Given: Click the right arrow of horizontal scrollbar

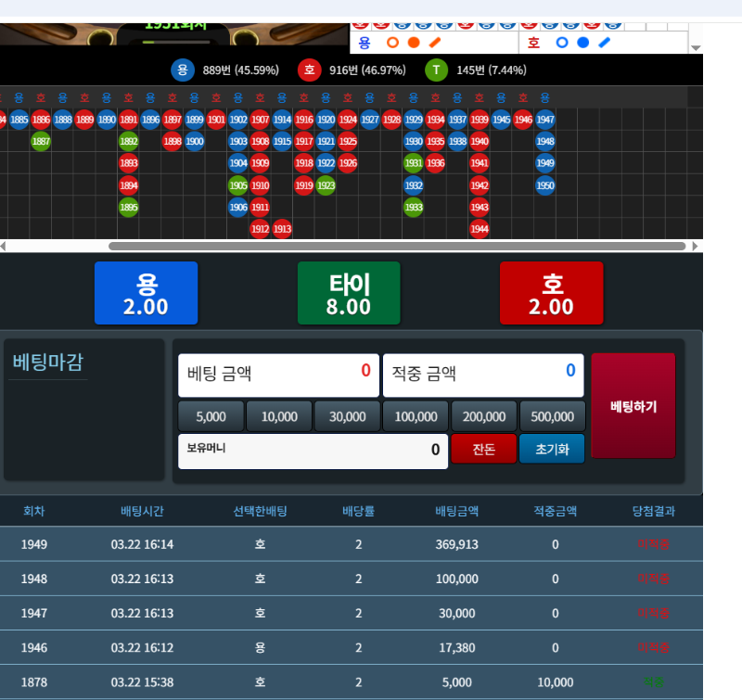Looking at the screenshot, I should (696, 247).
